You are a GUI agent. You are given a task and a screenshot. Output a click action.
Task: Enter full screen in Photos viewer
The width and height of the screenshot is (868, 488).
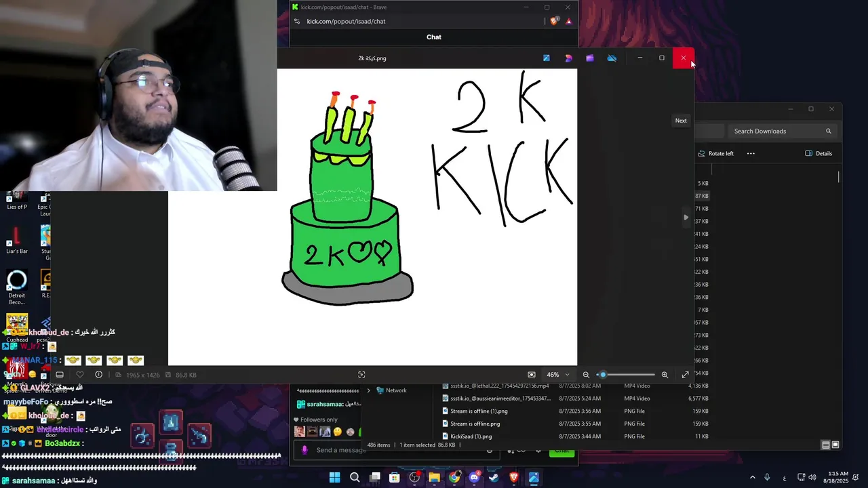(685, 375)
